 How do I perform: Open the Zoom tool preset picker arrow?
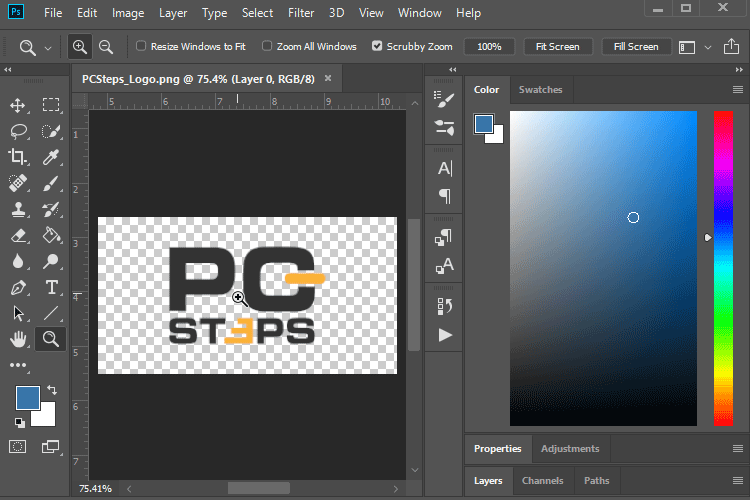(x=48, y=48)
